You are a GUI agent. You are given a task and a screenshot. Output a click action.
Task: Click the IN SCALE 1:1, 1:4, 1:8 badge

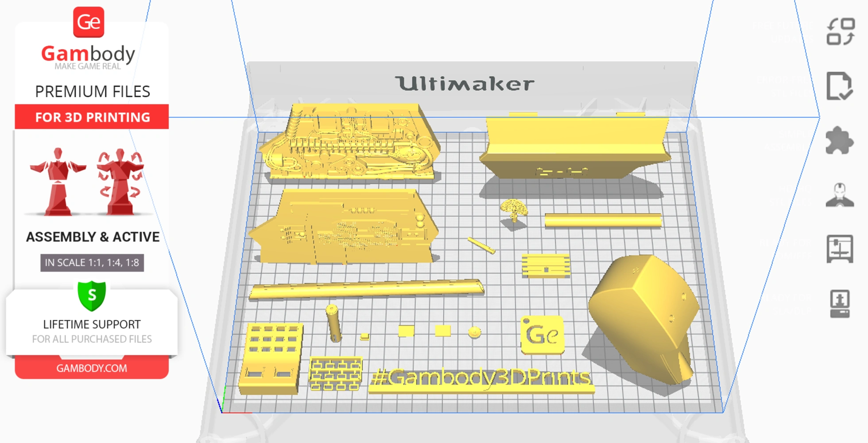point(92,263)
